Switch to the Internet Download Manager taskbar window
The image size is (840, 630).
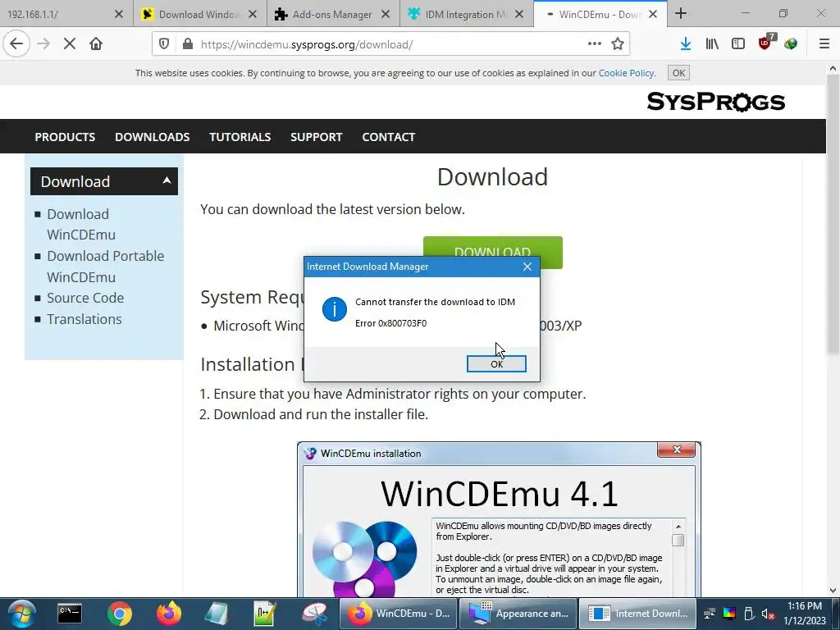(x=637, y=614)
